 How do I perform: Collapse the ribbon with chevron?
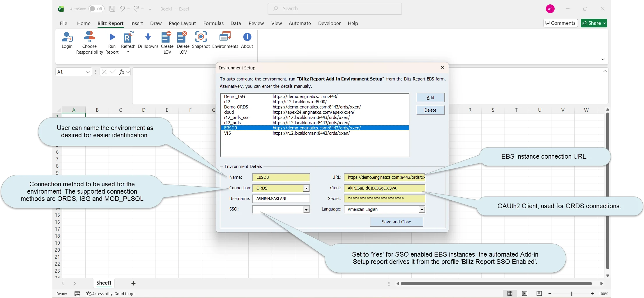coord(603,59)
